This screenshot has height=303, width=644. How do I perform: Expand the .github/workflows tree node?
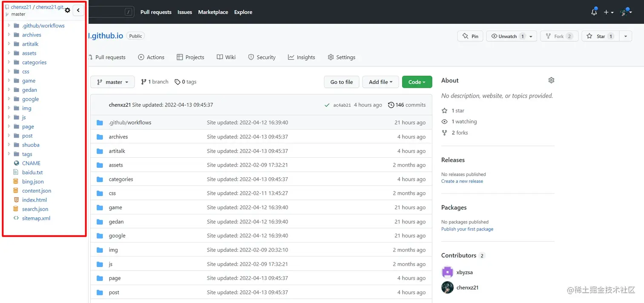(x=9, y=26)
